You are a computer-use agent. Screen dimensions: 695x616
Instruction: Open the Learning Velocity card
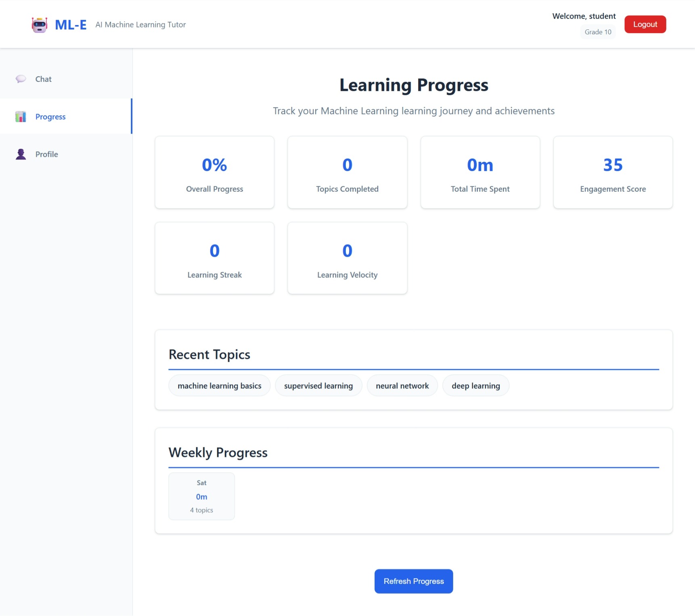coord(347,258)
